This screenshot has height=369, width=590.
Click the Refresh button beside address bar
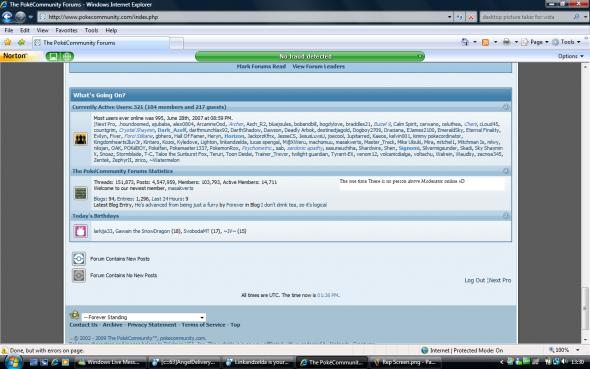coord(459,17)
